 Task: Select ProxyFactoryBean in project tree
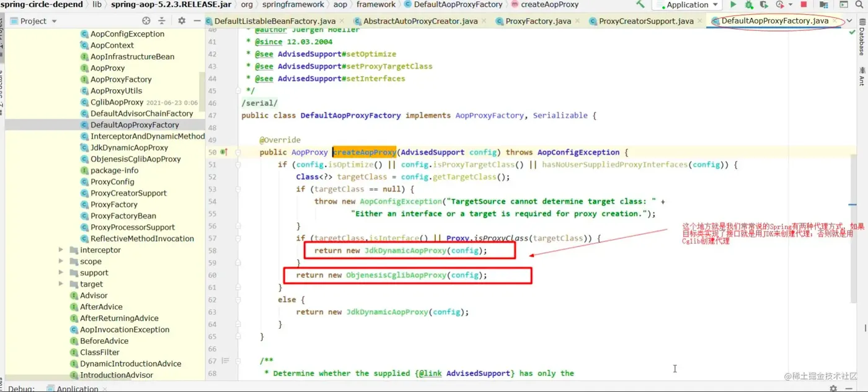point(123,216)
